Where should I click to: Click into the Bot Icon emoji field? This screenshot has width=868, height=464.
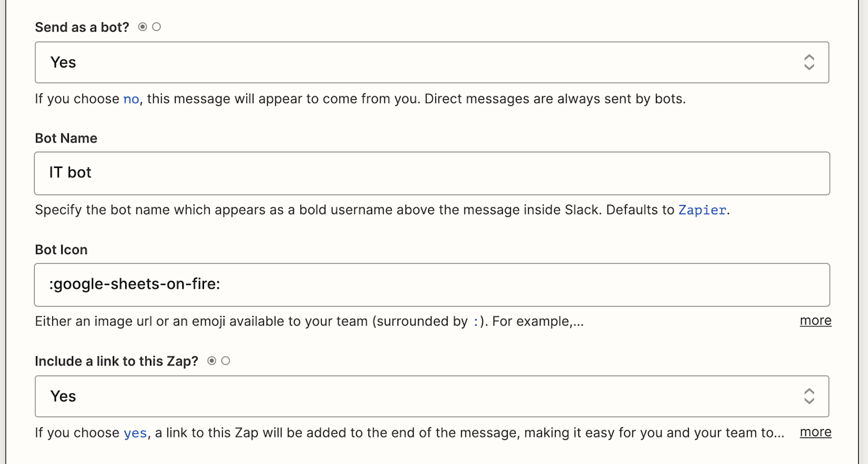click(x=432, y=284)
